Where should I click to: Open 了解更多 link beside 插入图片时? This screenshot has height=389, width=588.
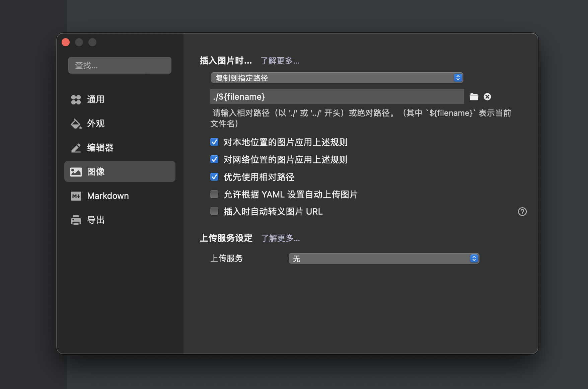280,61
